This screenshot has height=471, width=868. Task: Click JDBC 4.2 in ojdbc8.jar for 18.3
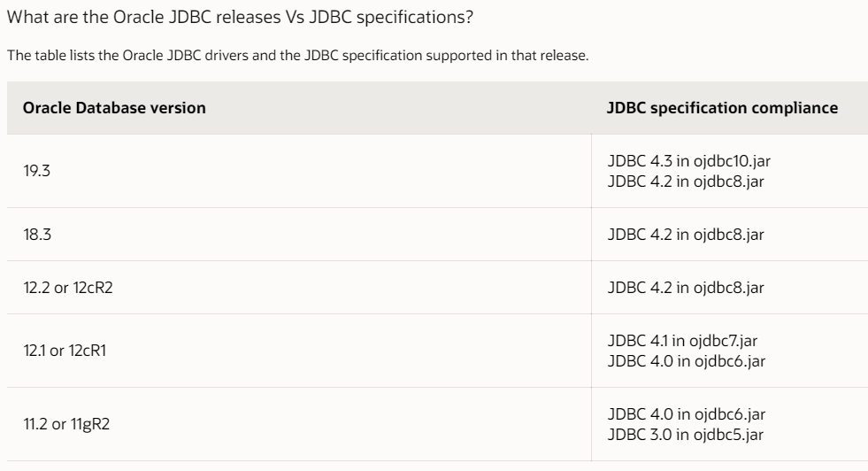point(686,235)
